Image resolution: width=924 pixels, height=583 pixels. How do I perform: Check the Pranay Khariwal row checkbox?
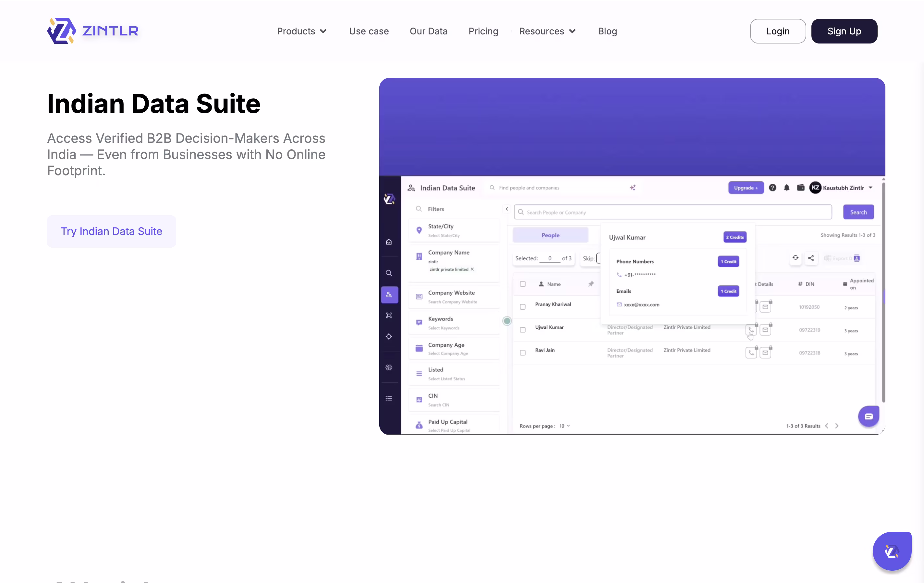click(523, 307)
